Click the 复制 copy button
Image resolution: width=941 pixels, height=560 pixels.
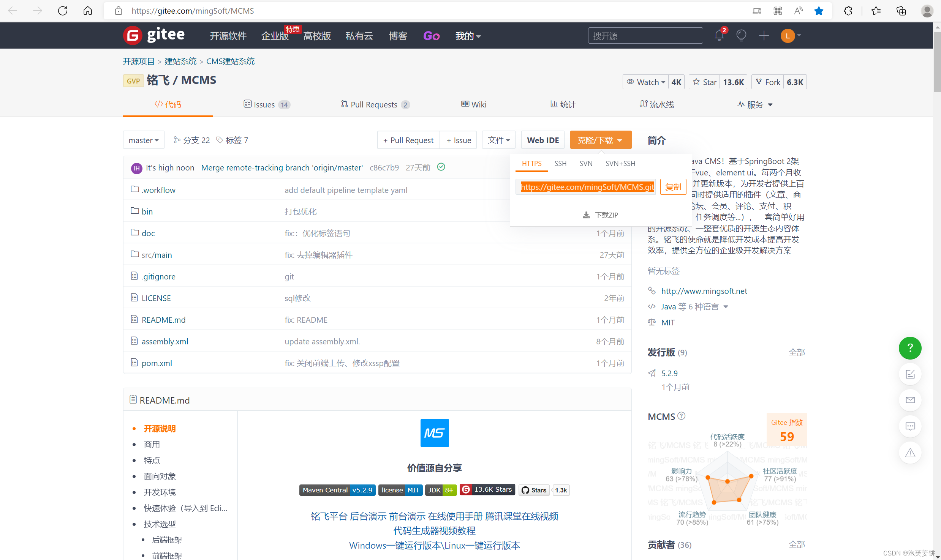[x=673, y=186]
